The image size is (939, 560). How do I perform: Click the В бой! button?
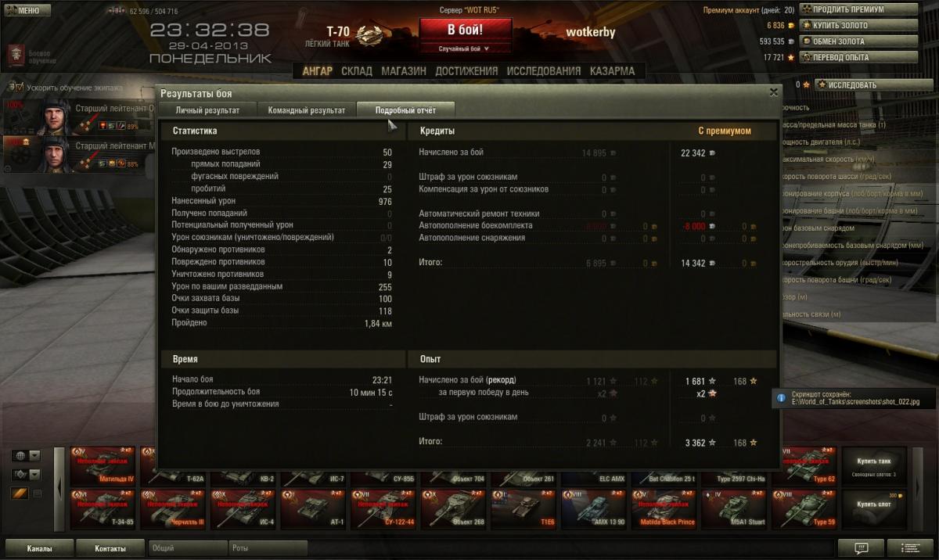[465, 30]
